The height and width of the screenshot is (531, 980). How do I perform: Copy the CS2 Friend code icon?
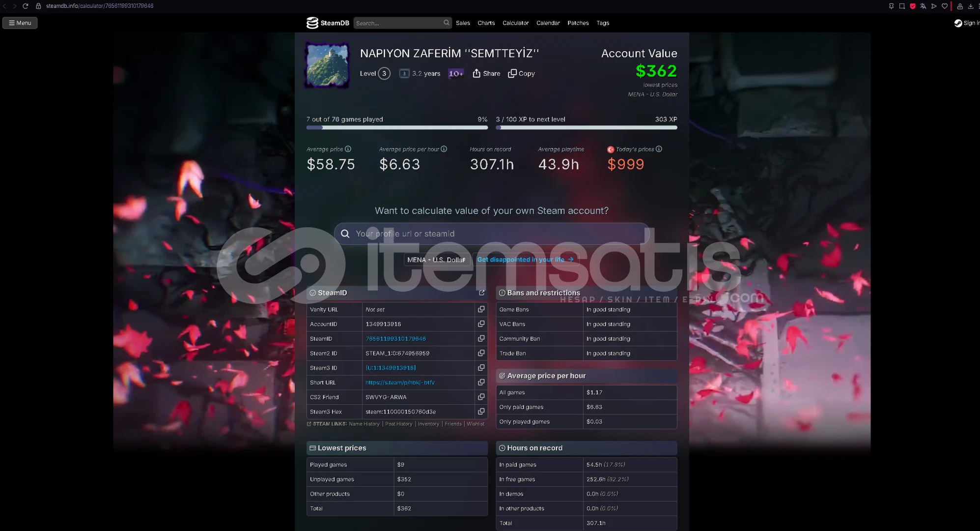[x=481, y=397]
